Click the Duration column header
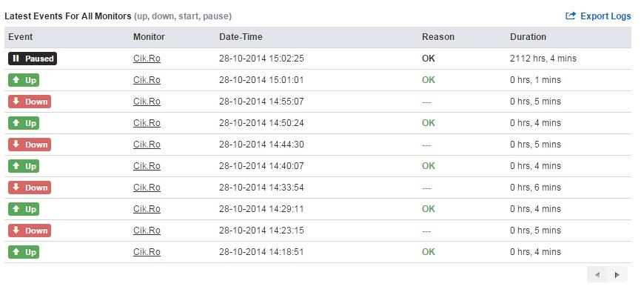Screen dimensions: 644x298 click(529, 37)
